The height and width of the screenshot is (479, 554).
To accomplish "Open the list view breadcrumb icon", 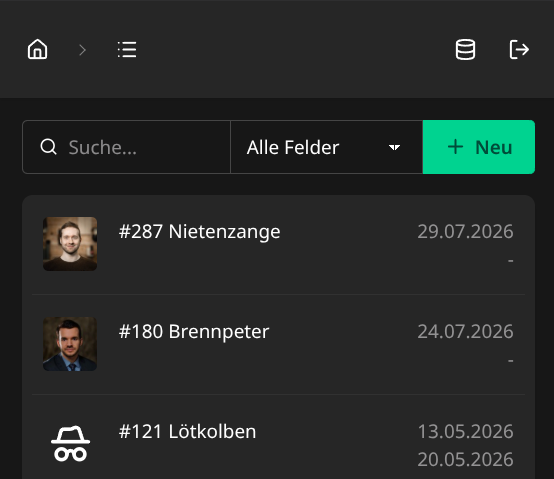I will click(x=127, y=49).
